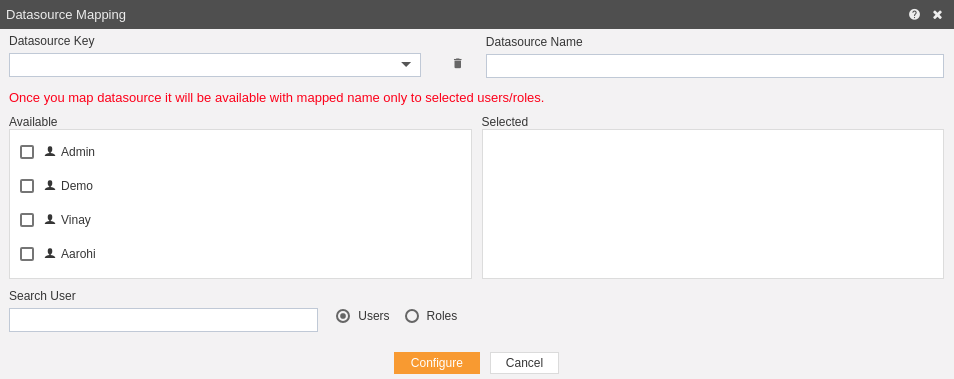Select the Users radio button
Screen dimensions: 954x379
point(343,316)
